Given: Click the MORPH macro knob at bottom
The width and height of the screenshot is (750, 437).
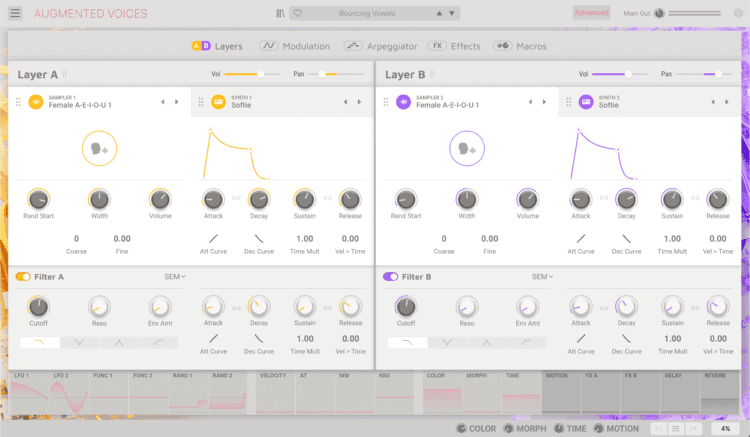Looking at the screenshot, I should pyautogui.click(x=508, y=429).
